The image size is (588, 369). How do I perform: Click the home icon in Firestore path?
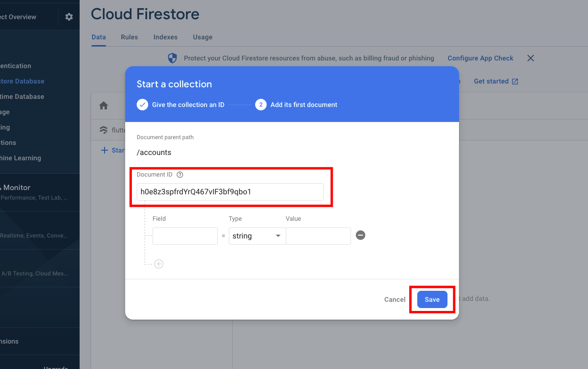[104, 106]
